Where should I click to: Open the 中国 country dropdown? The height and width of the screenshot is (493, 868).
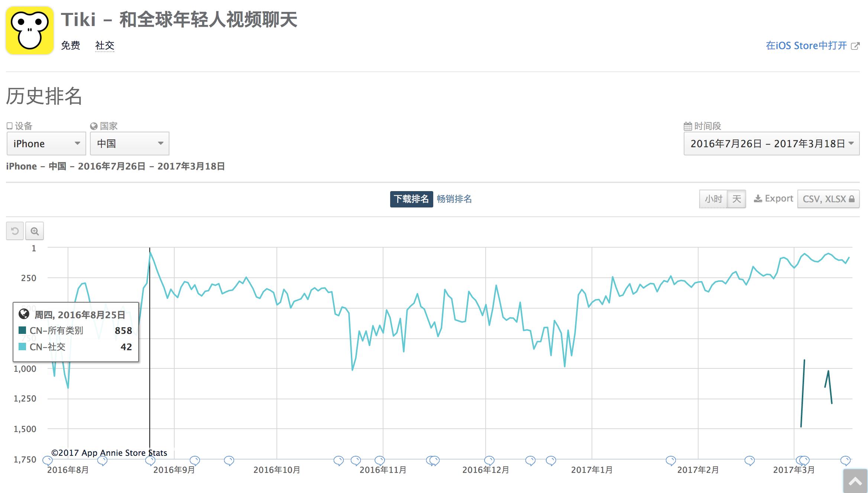click(129, 144)
